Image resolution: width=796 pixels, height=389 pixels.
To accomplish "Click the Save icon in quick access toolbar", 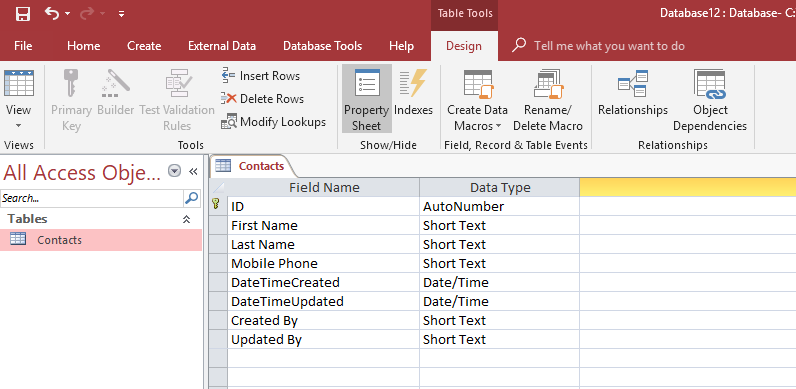I will coord(22,14).
